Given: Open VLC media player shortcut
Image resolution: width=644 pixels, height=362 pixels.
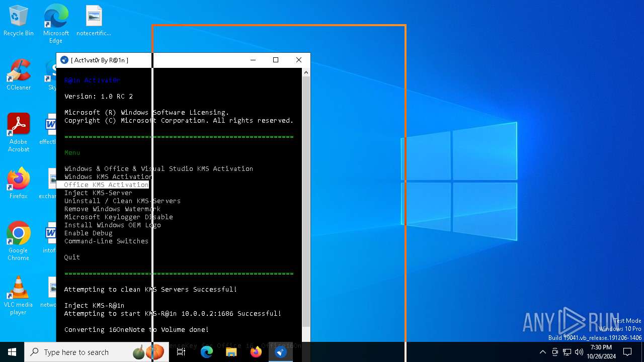Looking at the screenshot, I should coord(19,296).
